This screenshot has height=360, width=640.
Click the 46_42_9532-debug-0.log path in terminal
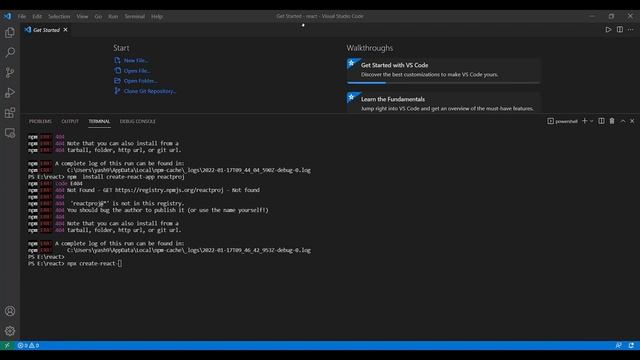tap(189, 250)
